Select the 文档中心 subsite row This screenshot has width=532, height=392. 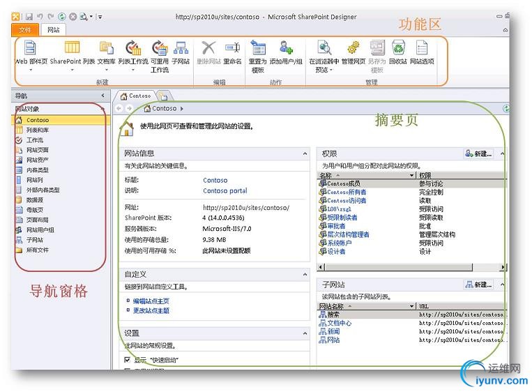tap(340, 323)
